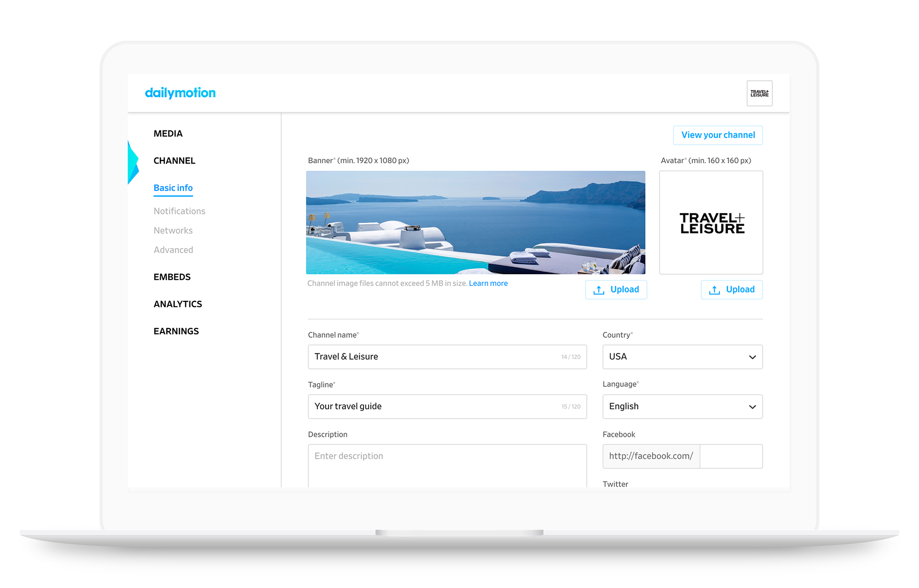
Task: Expand the Country dropdown showing USA
Action: pos(682,357)
